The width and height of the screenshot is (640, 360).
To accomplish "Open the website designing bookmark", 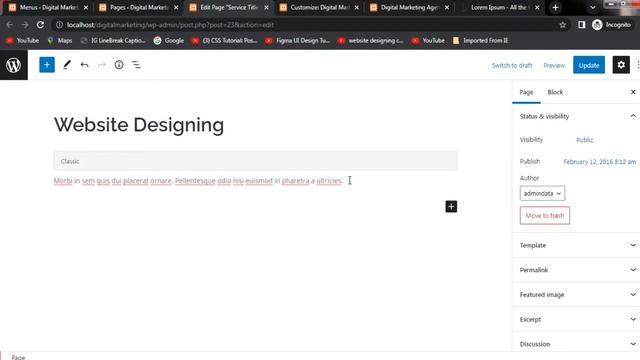I will click(x=371, y=40).
